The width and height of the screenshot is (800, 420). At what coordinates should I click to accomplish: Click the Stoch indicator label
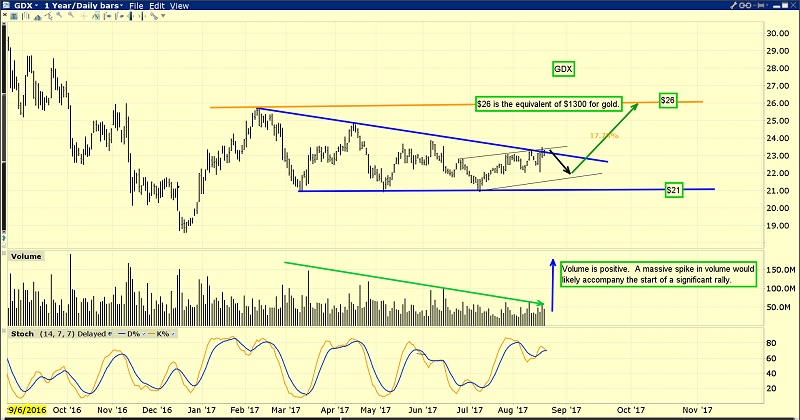click(22, 334)
